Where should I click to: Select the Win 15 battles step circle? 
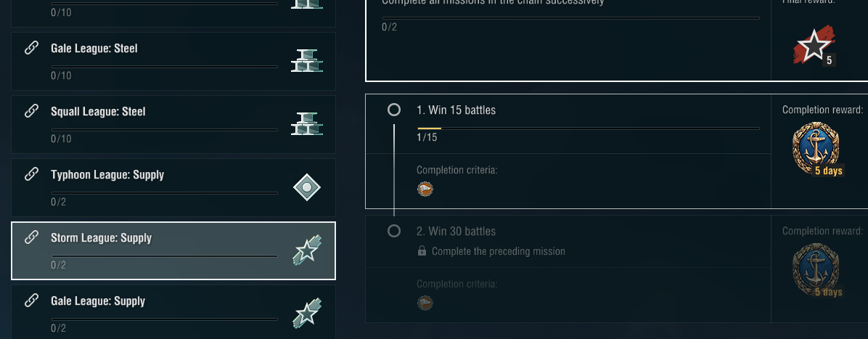pyautogui.click(x=394, y=110)
